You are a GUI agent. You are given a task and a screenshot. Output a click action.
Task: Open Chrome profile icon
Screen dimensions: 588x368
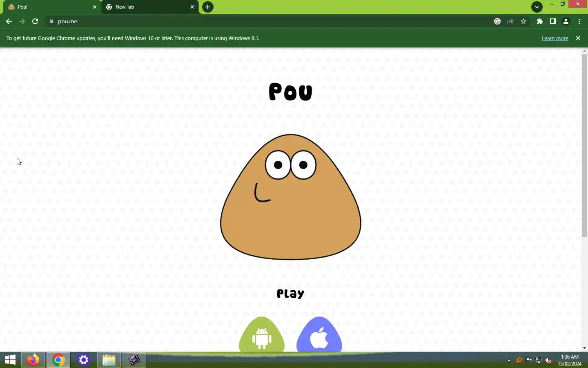566,21
